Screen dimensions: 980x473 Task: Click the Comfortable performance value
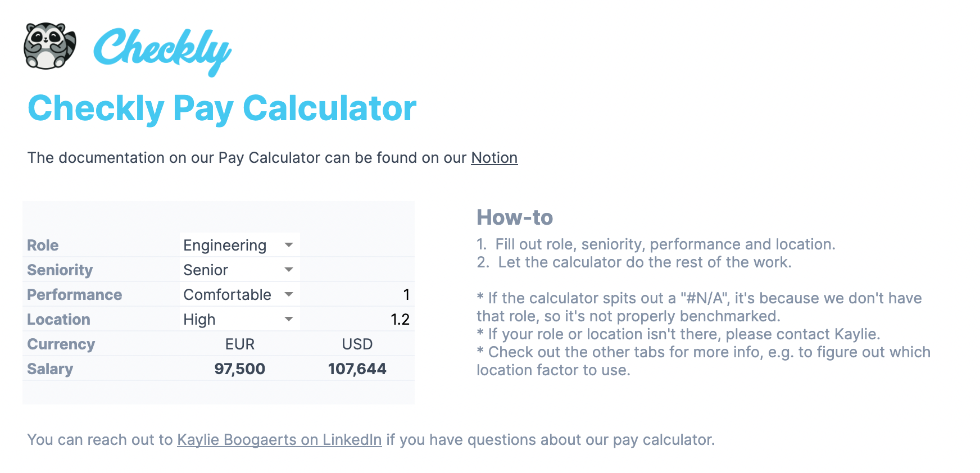(227, 295)
